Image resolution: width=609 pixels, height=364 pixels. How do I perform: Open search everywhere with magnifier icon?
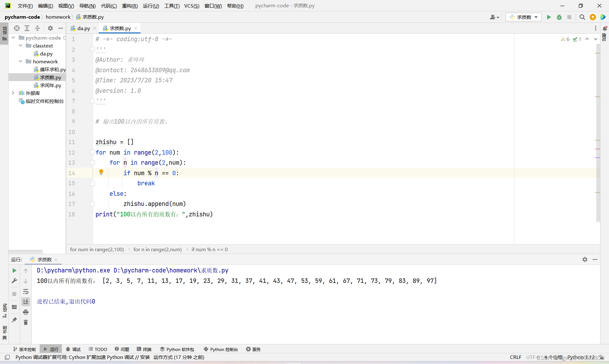pos(582,17)
